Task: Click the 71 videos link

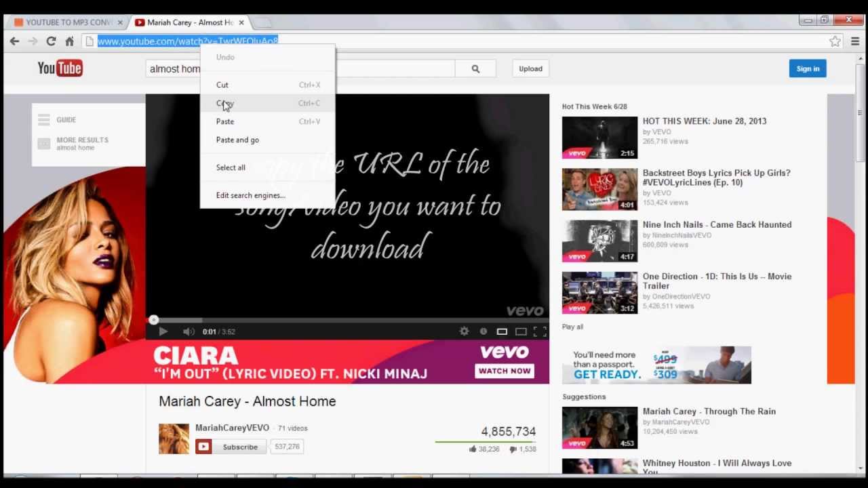Action: (292, 428)
